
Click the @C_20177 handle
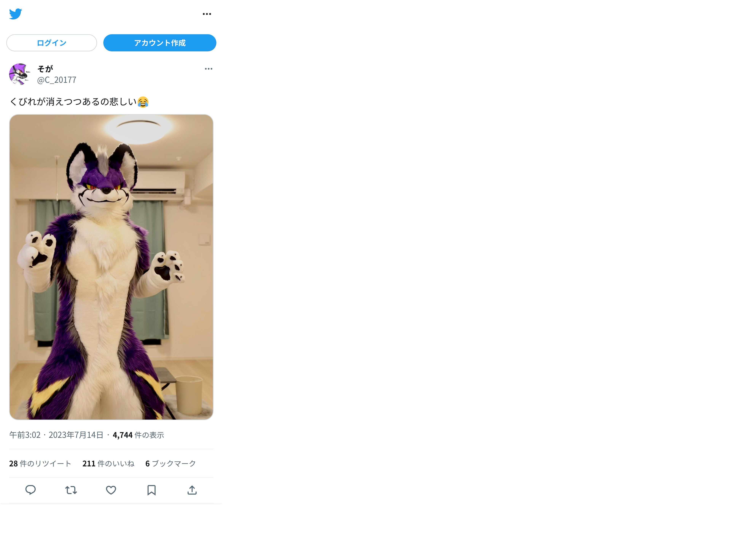click(x=57, y=80)
